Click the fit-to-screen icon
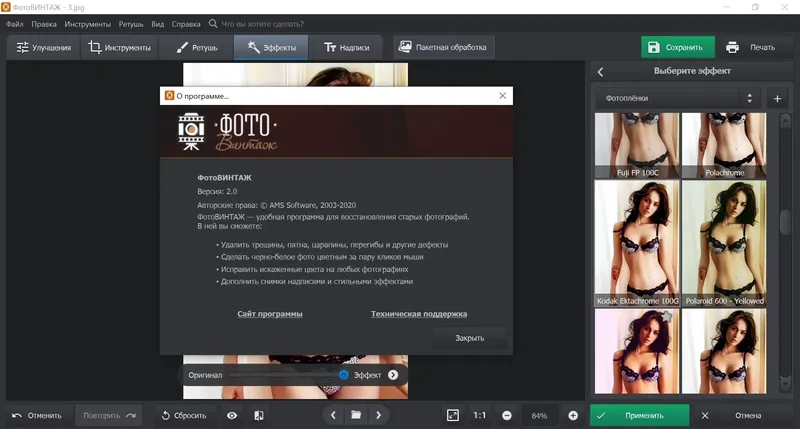Image resolution: width=800 pixels, height=429 pixels. pos(453,415)
